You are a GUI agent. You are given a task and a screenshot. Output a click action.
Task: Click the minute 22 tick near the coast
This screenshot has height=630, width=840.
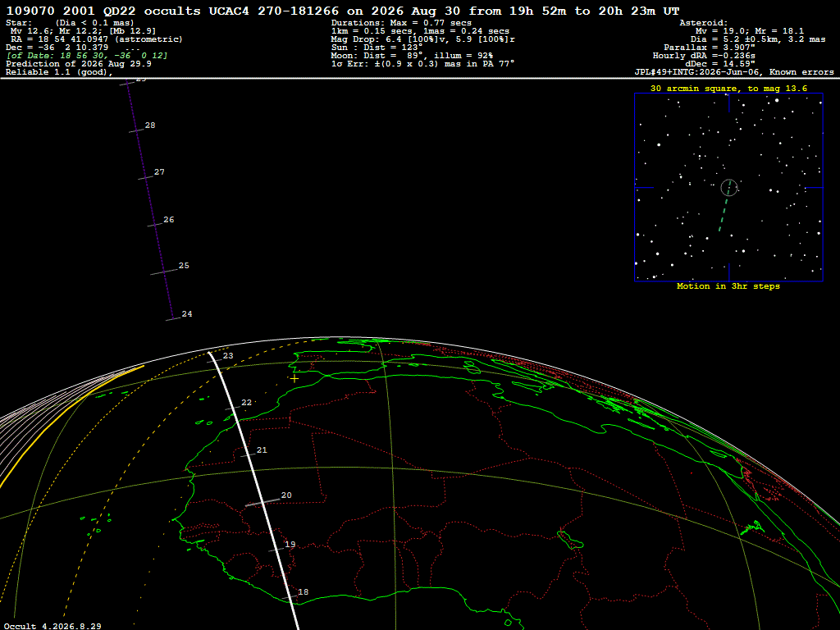232,409
